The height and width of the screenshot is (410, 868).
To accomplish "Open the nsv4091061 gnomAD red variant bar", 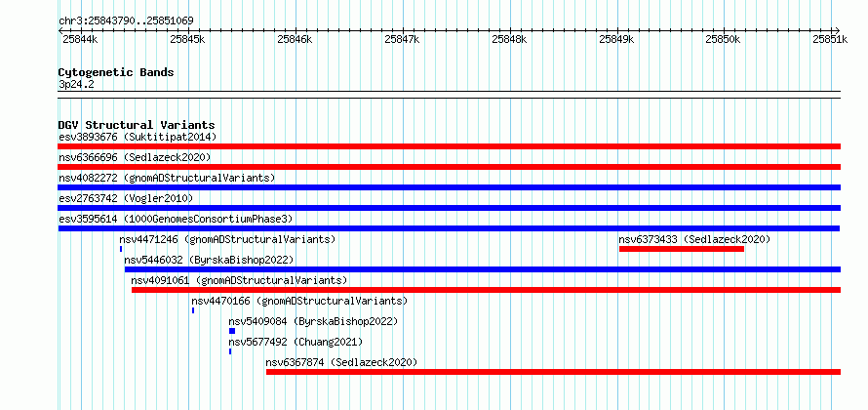I will coord(486,290).
